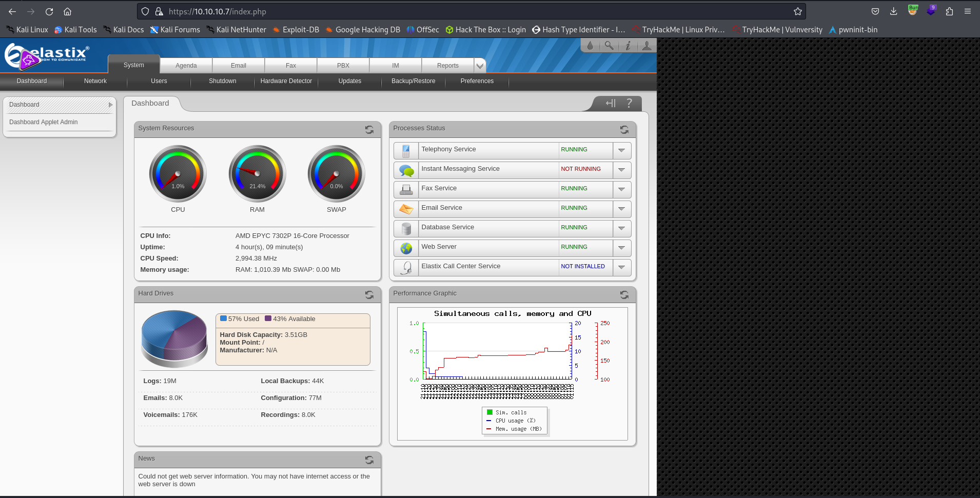Refresh the System Resources panel

[369, 130]
